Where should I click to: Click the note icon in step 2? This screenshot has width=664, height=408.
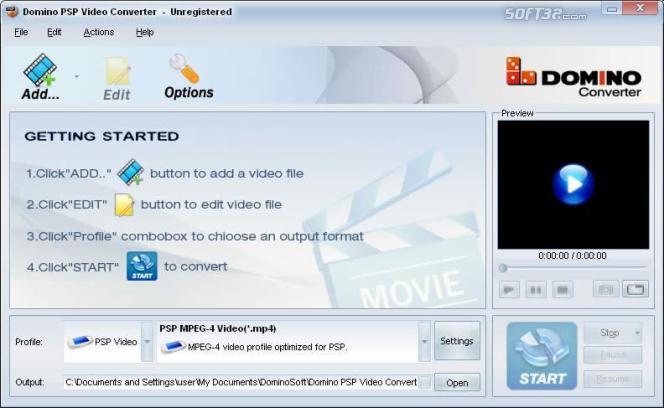(124, 205)
